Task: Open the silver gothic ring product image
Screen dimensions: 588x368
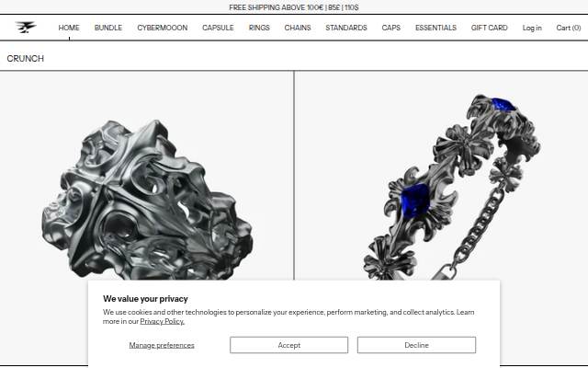Action: [x=147, y=176]
